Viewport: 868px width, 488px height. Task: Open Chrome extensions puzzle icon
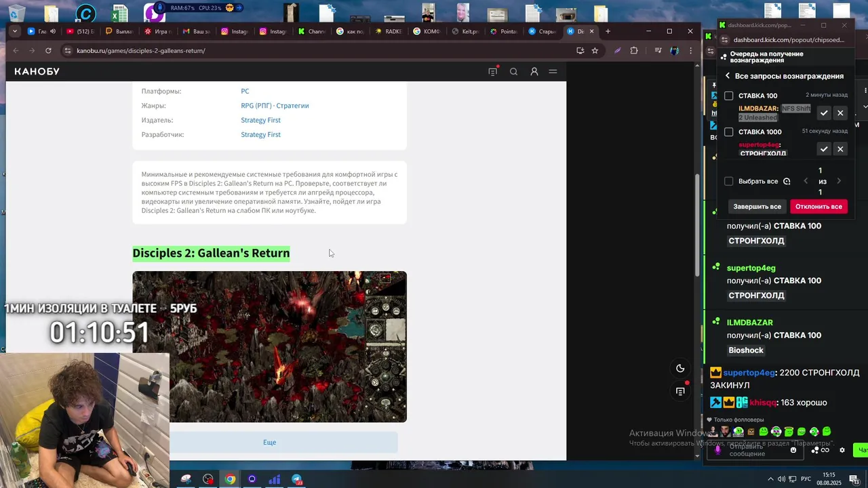[x=634, y=50]
